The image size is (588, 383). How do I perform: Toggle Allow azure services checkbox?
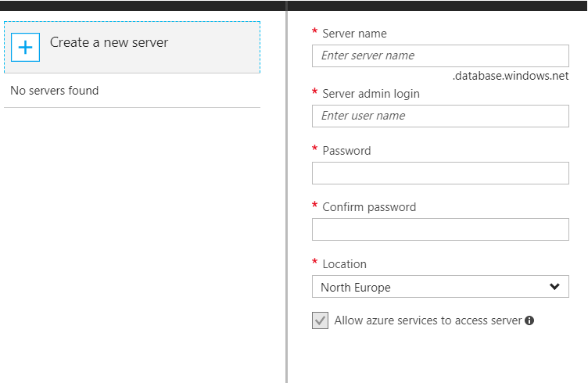point(320,320)
